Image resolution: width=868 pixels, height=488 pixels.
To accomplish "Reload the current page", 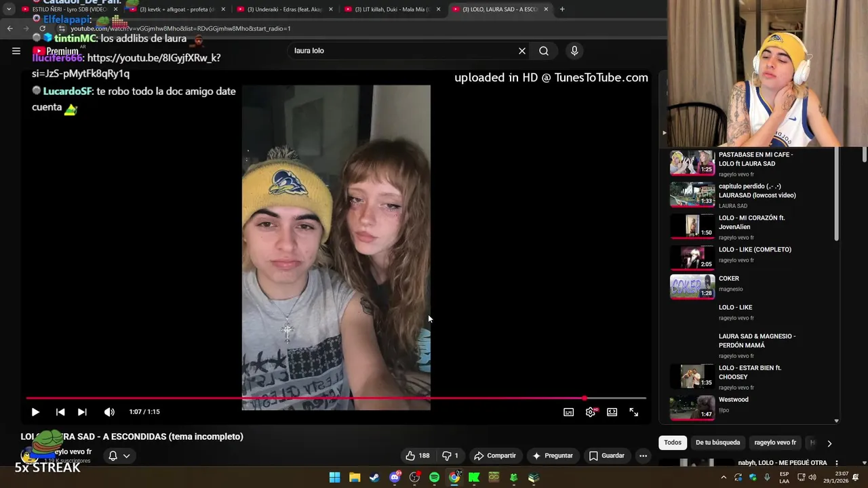I will (x=42, y=28).
